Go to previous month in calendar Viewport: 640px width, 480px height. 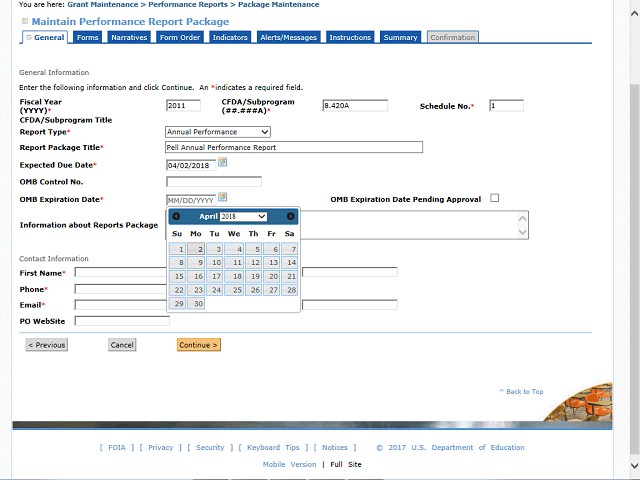pyautogui.click(x=176, y=216)
